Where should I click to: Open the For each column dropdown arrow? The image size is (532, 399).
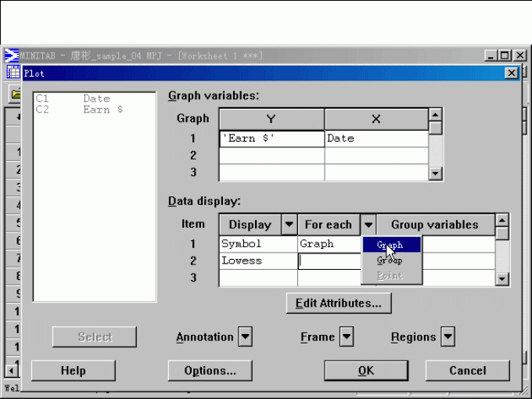click(x=369, y=225)
